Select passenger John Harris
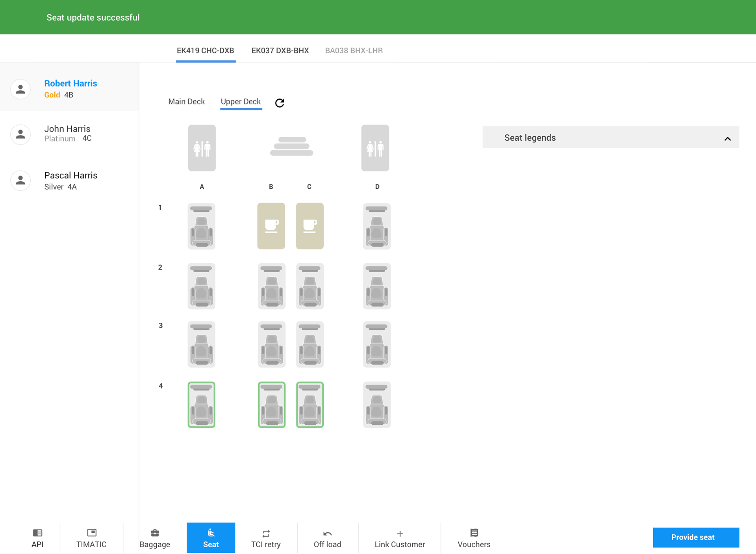 click(67, 133)
